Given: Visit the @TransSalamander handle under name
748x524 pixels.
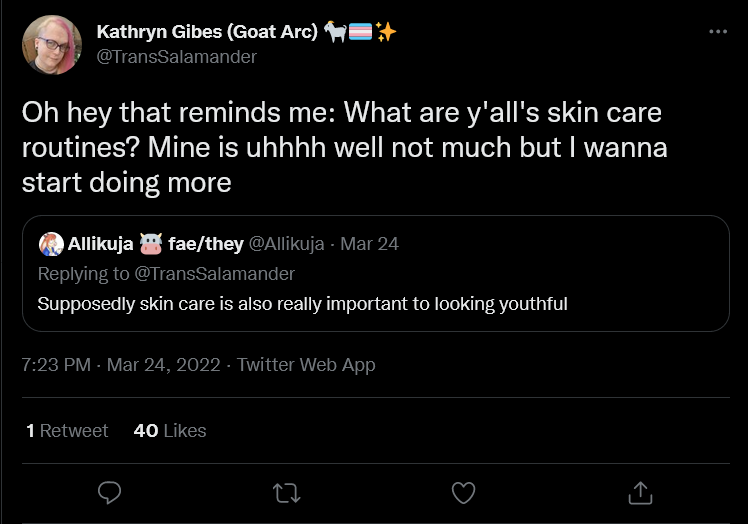Looking at the screenshot, I should (177, 57).
